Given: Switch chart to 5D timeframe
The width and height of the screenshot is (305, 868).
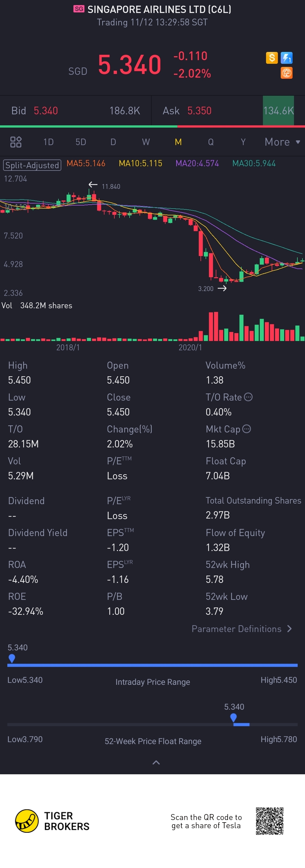Looking at the screenshot, I should tap(80, 142).
